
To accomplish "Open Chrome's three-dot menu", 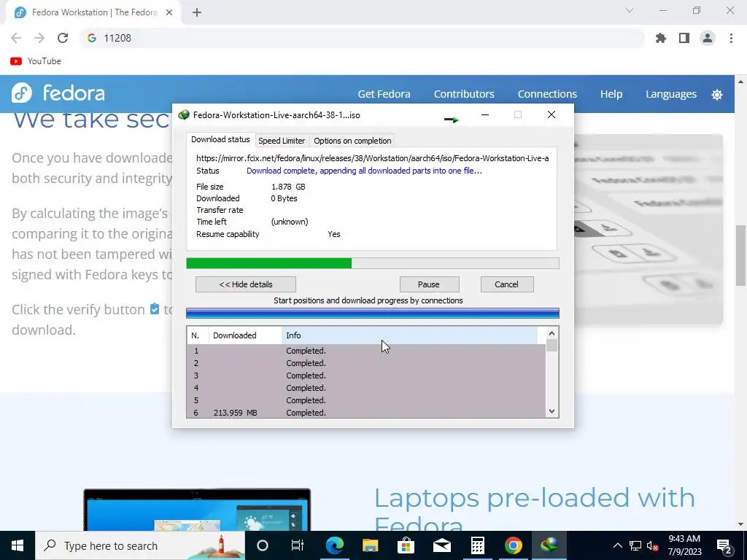I will click(731, 38).
